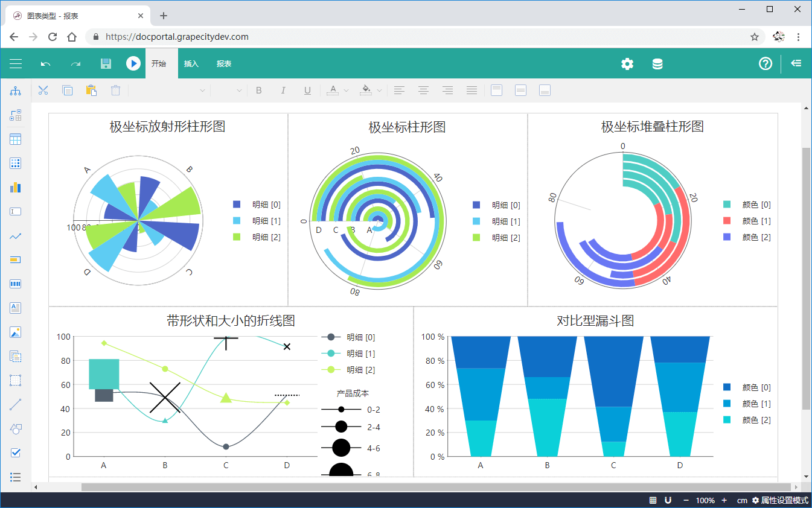Set vertical align top
Viewport: 812px width, 508px height.
(496, 90)
